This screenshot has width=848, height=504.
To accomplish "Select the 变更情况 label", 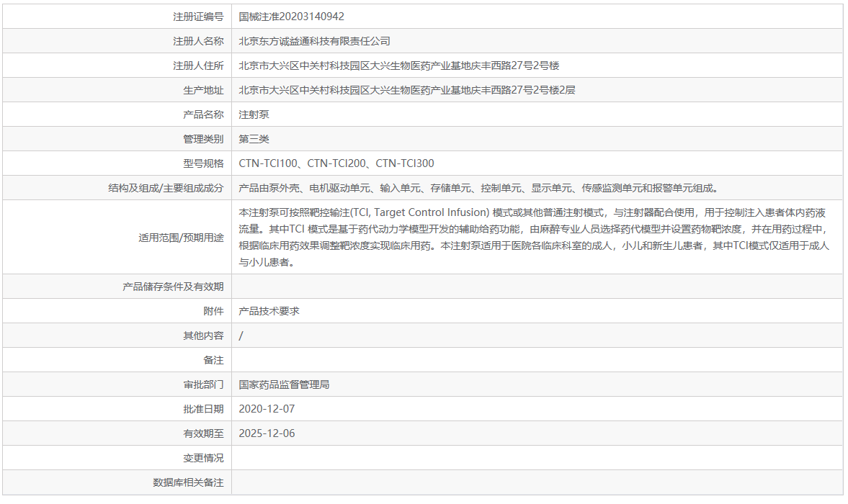I will coord(202,458).
